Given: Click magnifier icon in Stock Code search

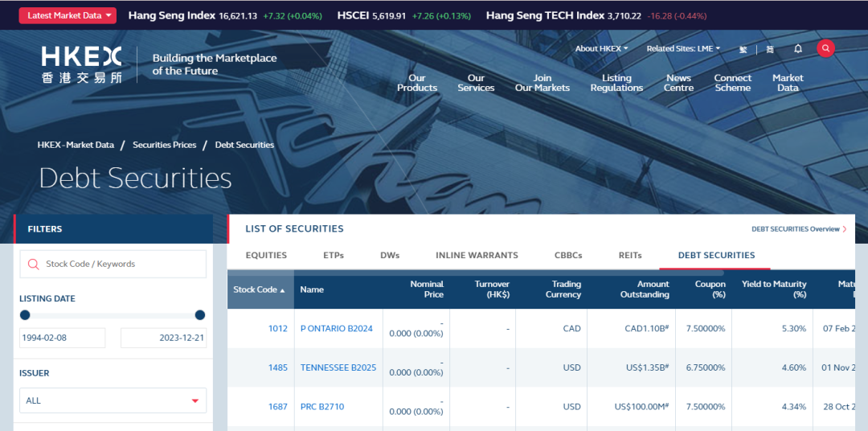Looking at the screenshot, I should click(33, 265).
